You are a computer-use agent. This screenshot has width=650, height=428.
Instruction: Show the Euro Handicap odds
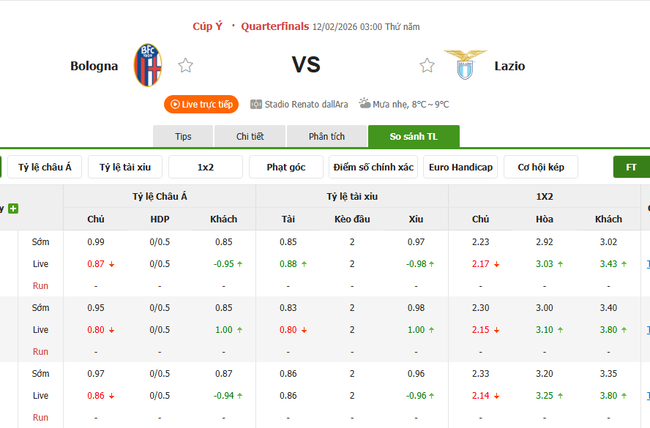pos(460,167)
